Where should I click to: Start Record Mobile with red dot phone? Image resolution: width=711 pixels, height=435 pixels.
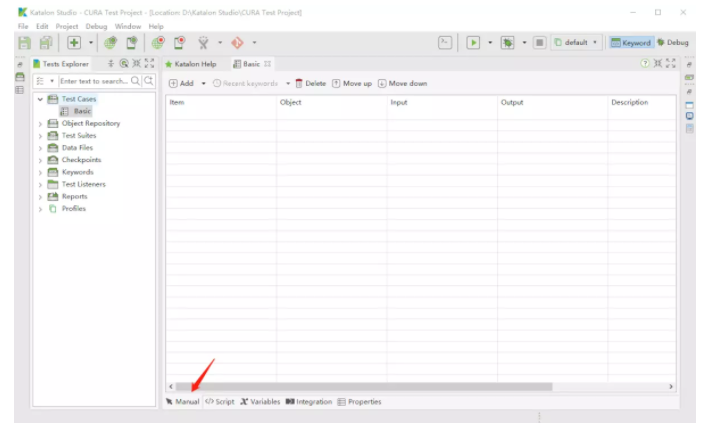point(180,43)
